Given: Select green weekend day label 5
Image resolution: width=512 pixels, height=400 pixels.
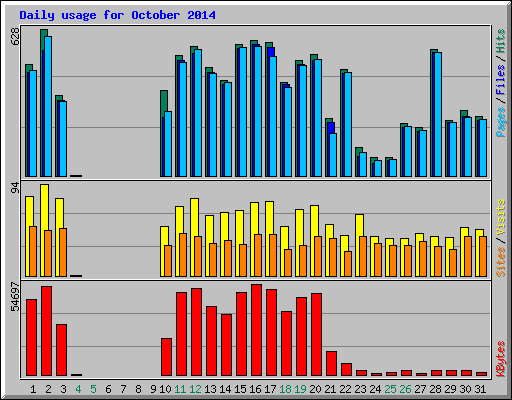Looking at the screenshot, I should pyautogui.click(x=93, y=389).
